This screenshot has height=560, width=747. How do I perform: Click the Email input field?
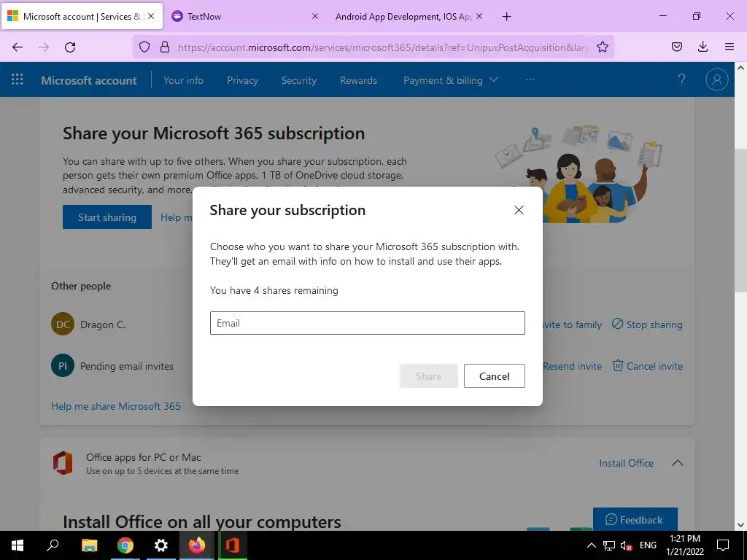point(368,323)
